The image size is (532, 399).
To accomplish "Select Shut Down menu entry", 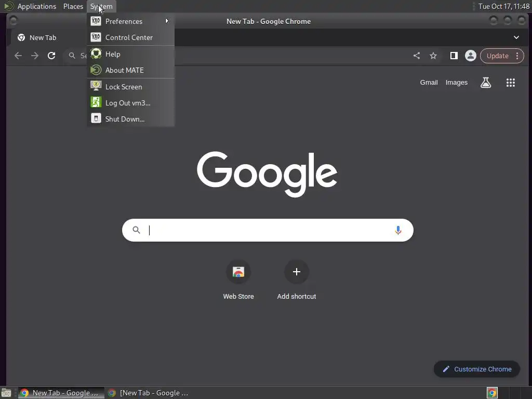I will coord(130,119).
